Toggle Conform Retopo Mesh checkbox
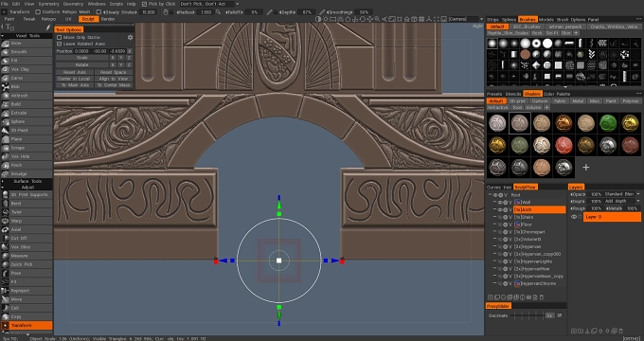The height and width of the screenshot is (341, 644). 38,12
